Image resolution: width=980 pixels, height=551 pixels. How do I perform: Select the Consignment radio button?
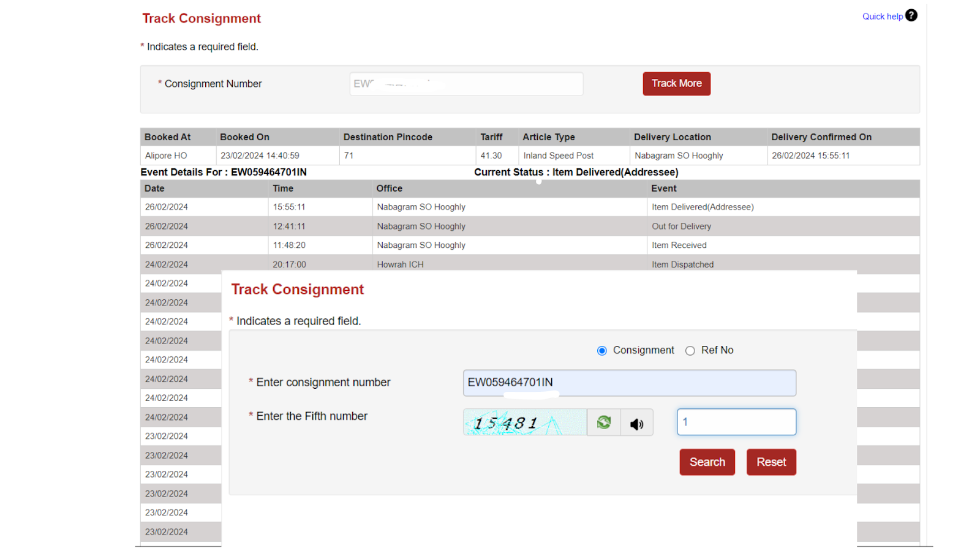pos(602,351)
